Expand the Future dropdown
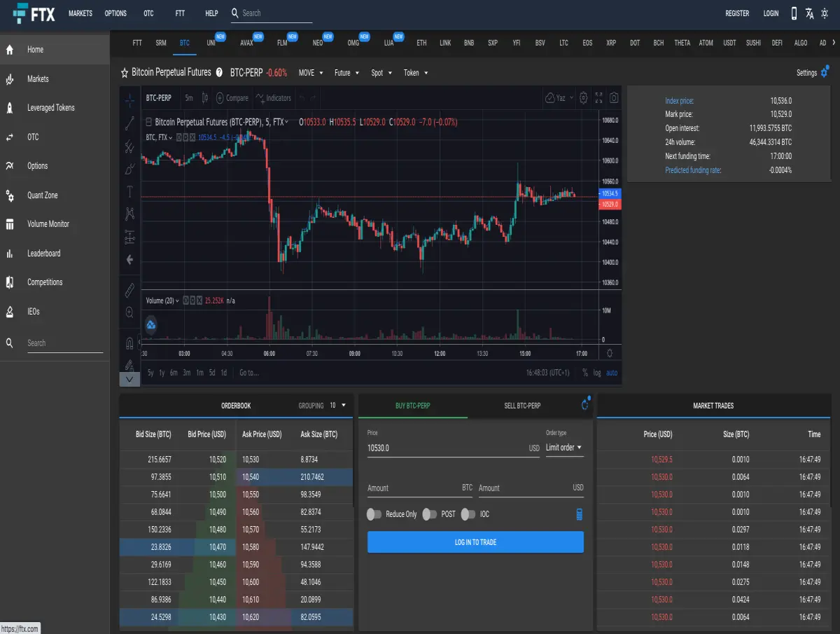840x634 pixels. coord(346,73)
